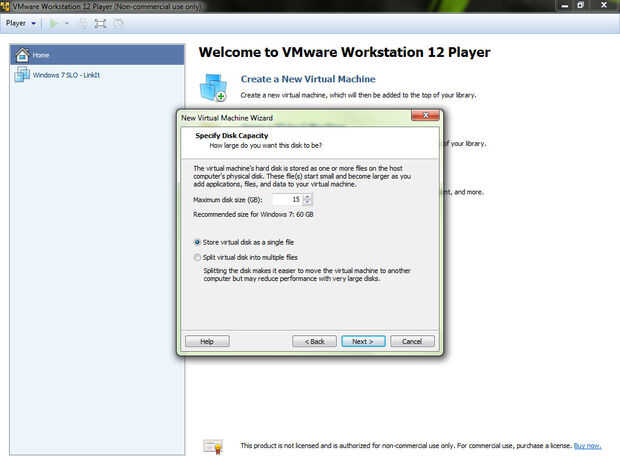Click the Welcome to VMware Workstation 12 Player heading
This screenshot has width=620, height=465.
click(x=344, y=52)
